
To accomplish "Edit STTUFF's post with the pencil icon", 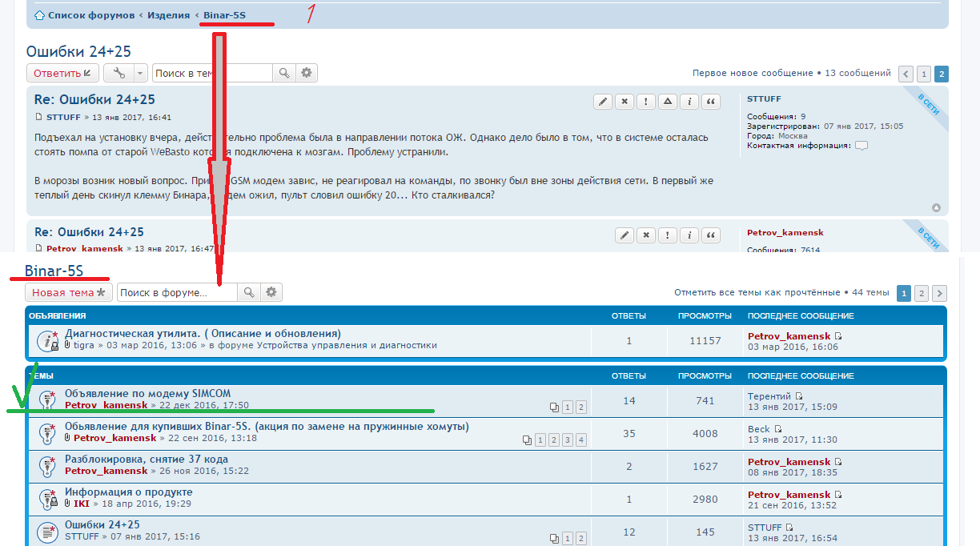I will pyautogui.click(x=603, y=102).
